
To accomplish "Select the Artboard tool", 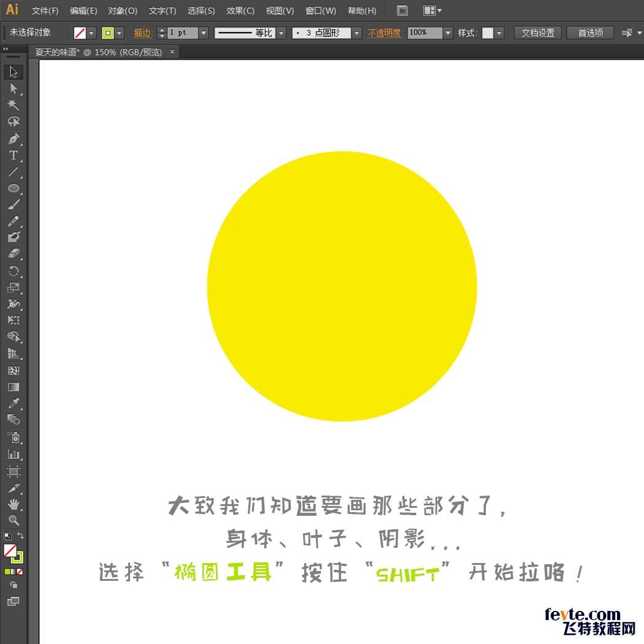I will (x=13, y=471).
